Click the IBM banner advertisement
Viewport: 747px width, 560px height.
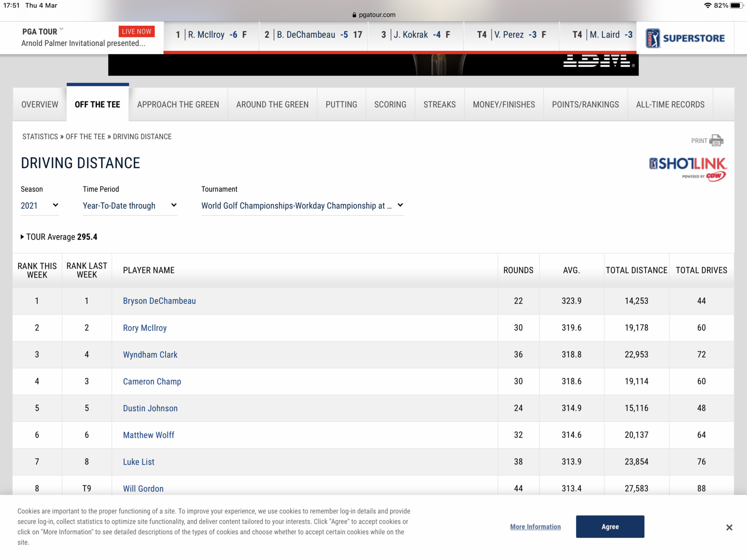[373, 64]
